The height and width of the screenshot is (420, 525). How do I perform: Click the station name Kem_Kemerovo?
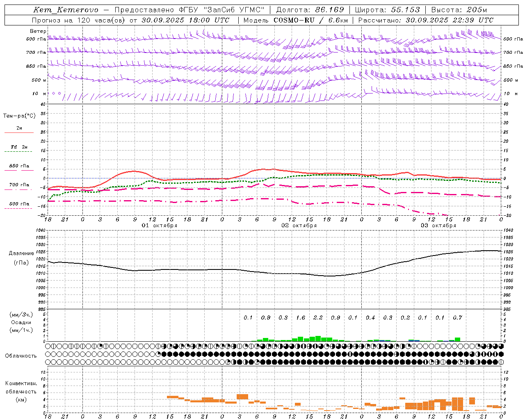[66, 10]
